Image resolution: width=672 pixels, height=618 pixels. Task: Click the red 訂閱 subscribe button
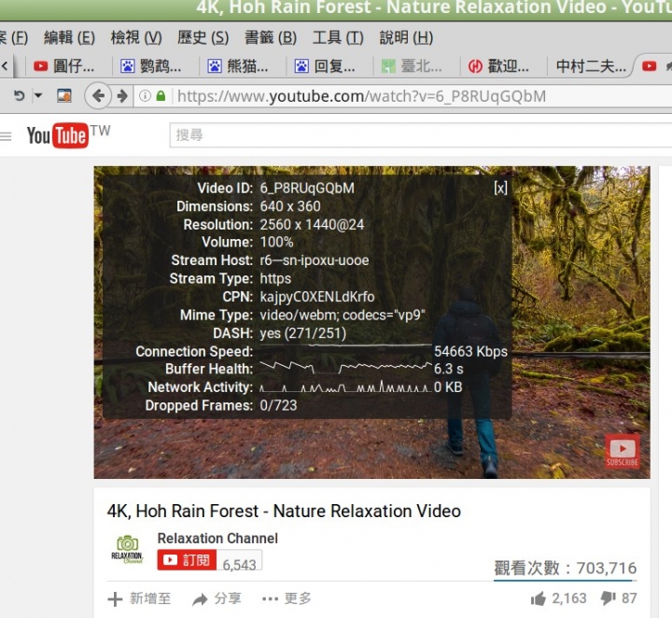coord(187,560)
